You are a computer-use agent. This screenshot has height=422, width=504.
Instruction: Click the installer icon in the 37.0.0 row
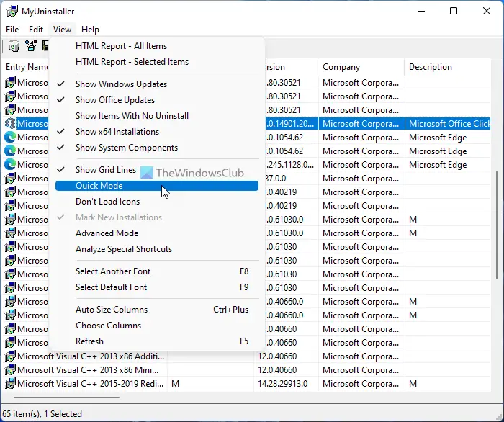pos(10,179)
